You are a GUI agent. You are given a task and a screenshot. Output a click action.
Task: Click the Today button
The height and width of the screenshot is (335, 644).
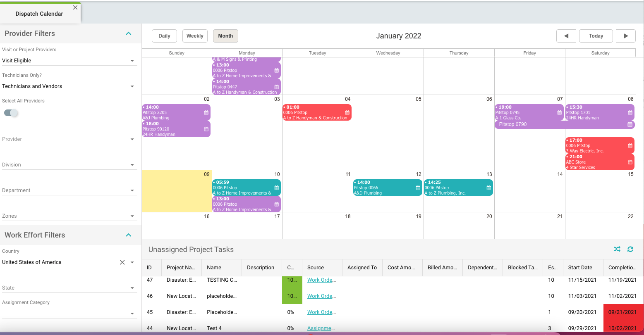click(x=596, y=36)
